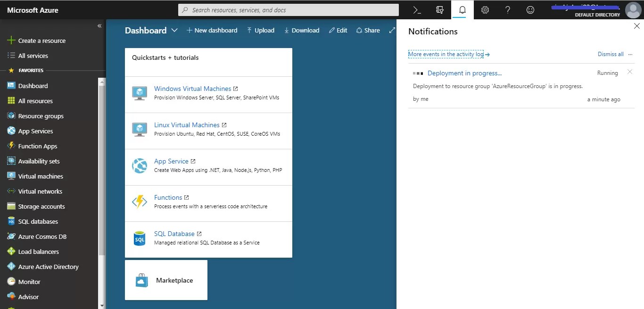This screenshot has width=644, height=309.
Task: Open Directory and subscription filter icon
Action: (x=440, y=9)
